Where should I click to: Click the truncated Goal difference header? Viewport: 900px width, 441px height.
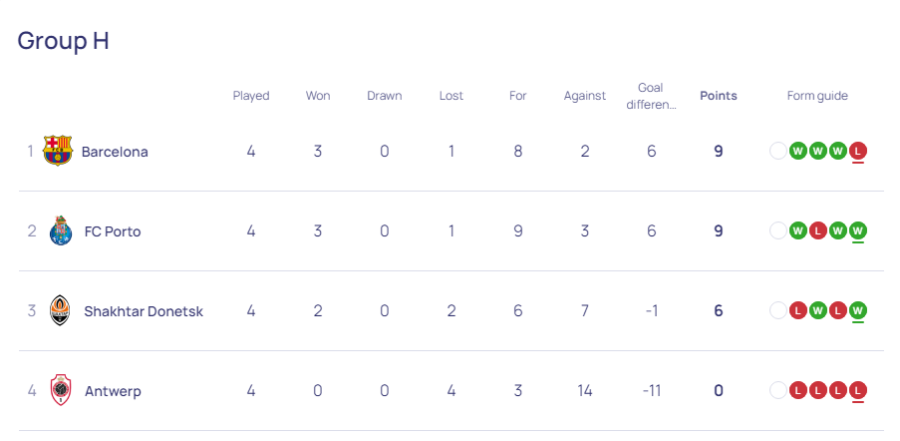pyautogui.click(x=651, y=96)
